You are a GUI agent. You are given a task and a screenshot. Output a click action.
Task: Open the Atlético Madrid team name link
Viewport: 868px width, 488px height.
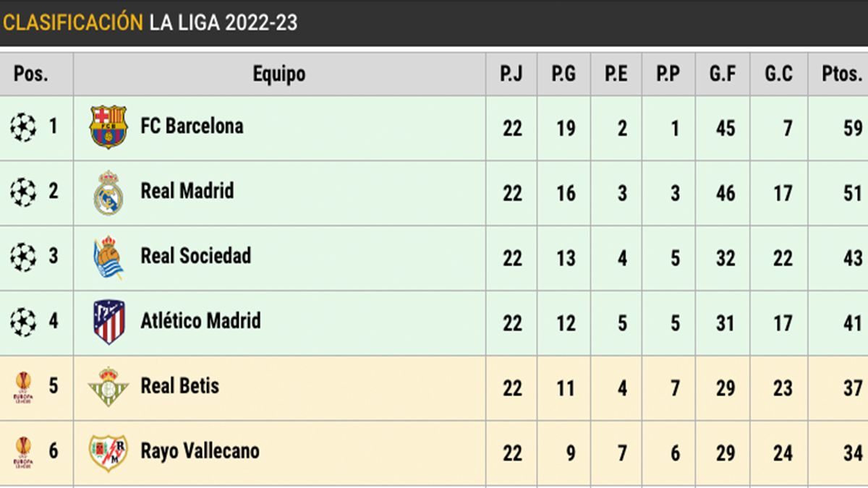(200, 321)
